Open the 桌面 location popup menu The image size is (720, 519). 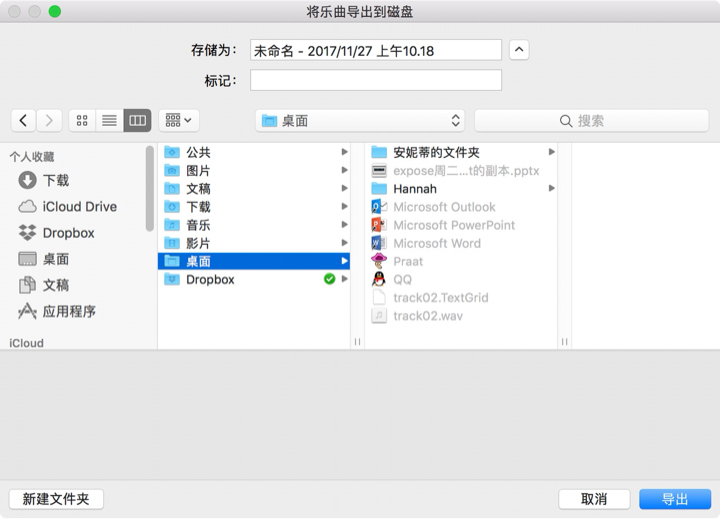[x=360, y=121]
